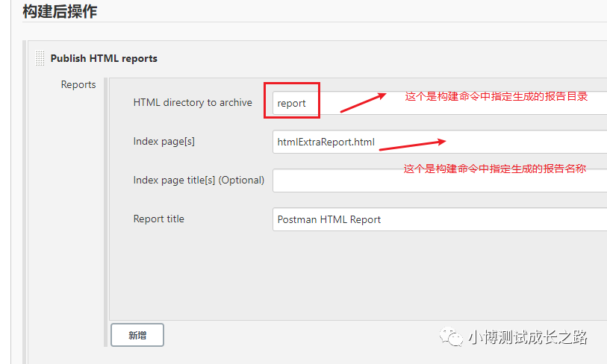Click the Reports label
Image resolution: width=607 pixels, height=364 pixels.
pos(78,85)
